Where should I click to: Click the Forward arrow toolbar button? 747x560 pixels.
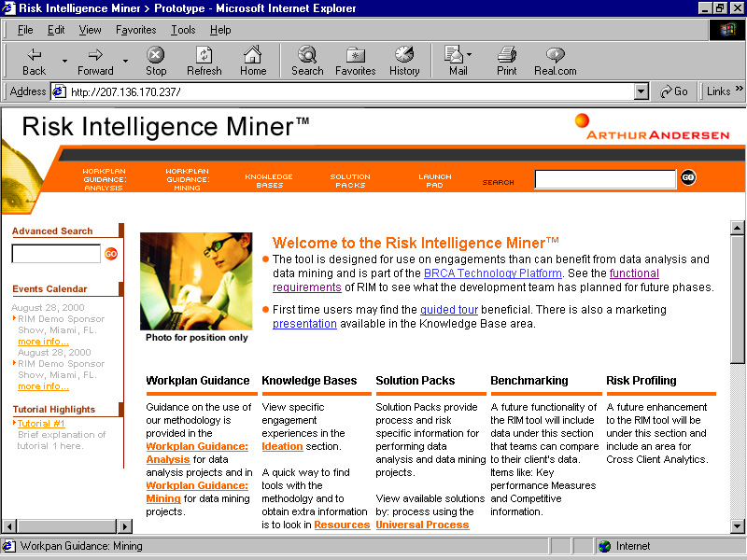tap(95, 62)
